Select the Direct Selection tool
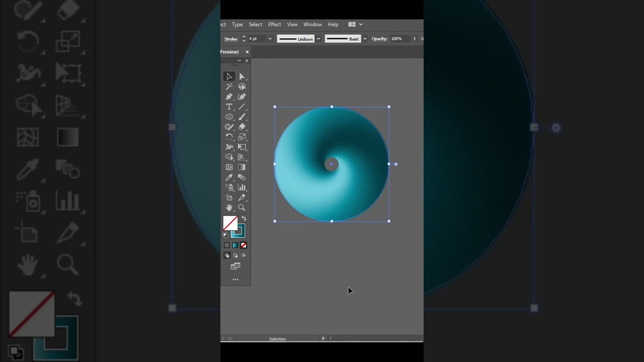This screenshot has height=362, width=644. [x=242, y=76]
